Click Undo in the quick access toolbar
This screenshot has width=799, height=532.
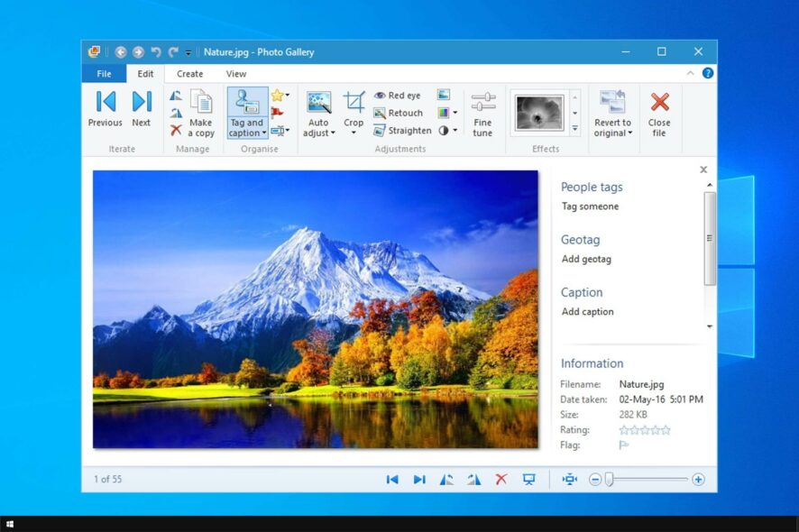[156, 52]
